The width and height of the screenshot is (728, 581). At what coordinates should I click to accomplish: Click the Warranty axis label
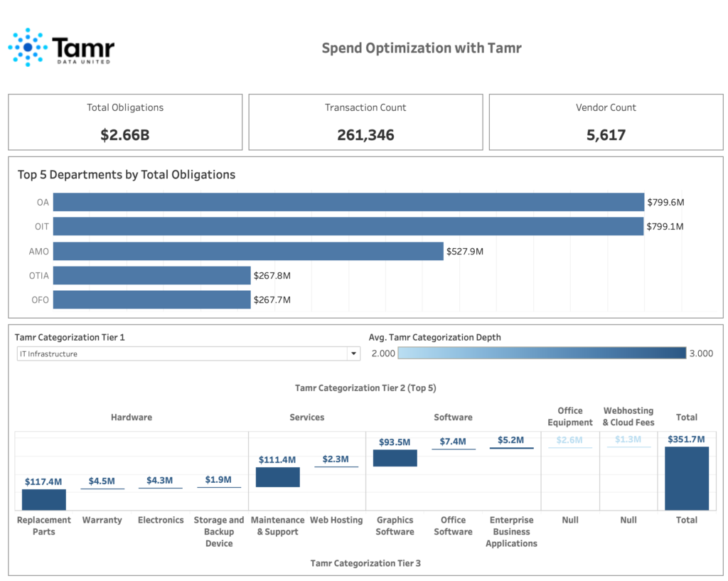[x=102, y=520]
